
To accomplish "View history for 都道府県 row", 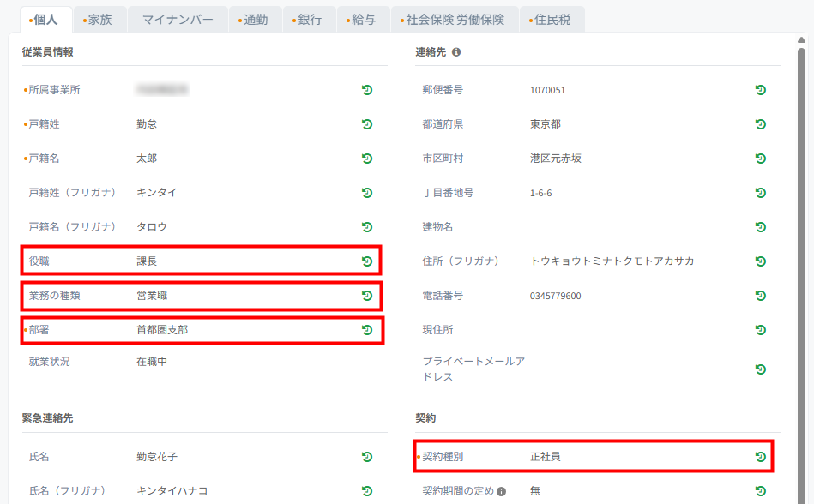I will 761,124.
